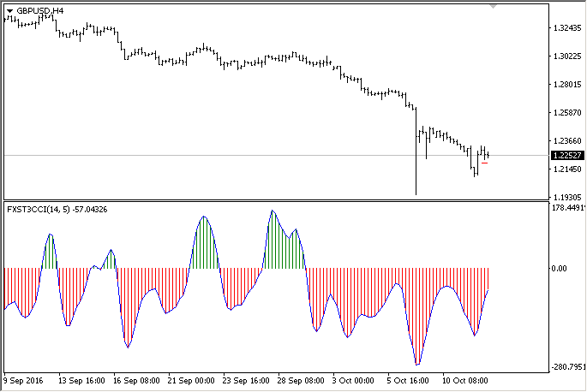The image size is (587, 392).
Task: Click indicator scale minimum -280.7951
Action: click(x=568, y=367)
